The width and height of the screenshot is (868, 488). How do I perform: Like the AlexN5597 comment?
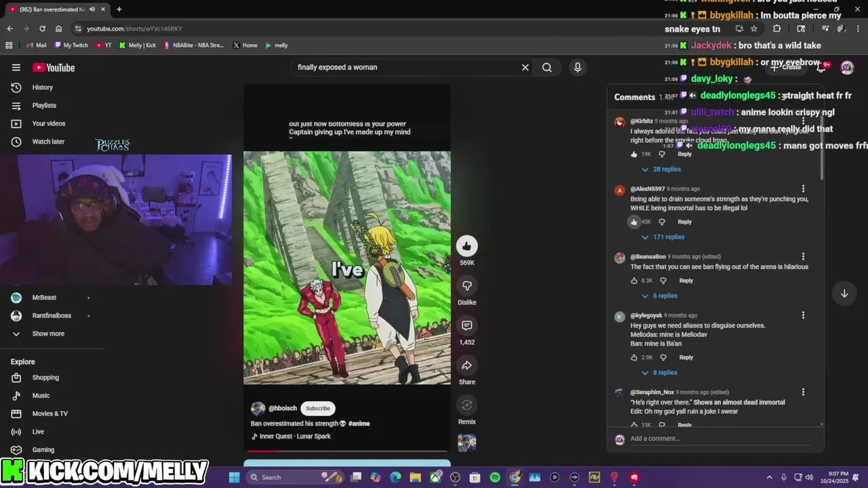634,222
